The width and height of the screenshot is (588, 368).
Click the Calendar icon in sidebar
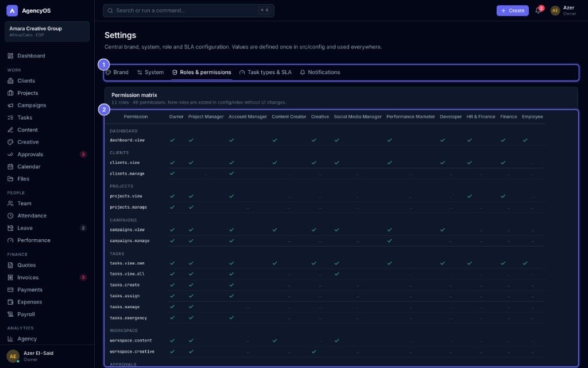coord(10,167)
